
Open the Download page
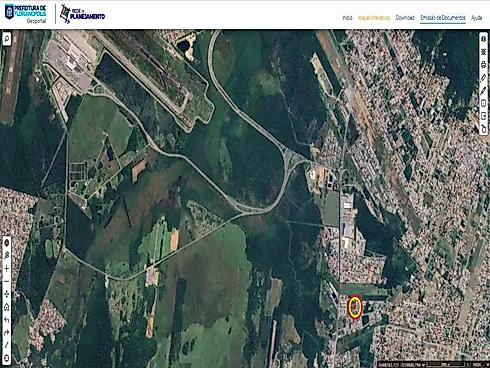405,18
